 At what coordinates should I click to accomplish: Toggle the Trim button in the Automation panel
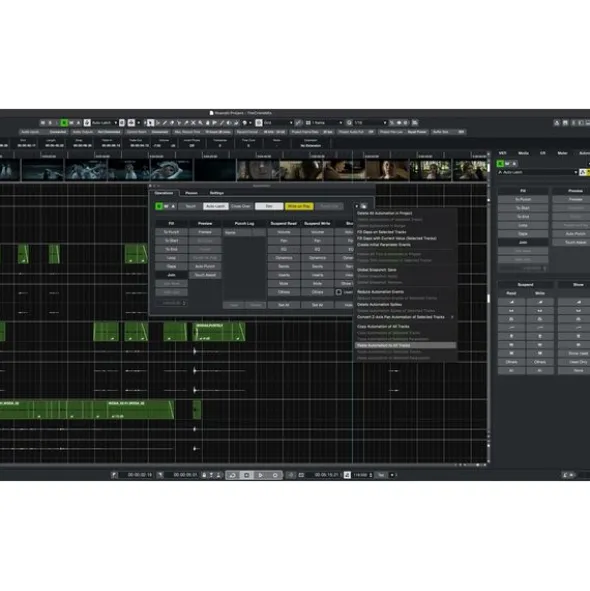point(269,206)
